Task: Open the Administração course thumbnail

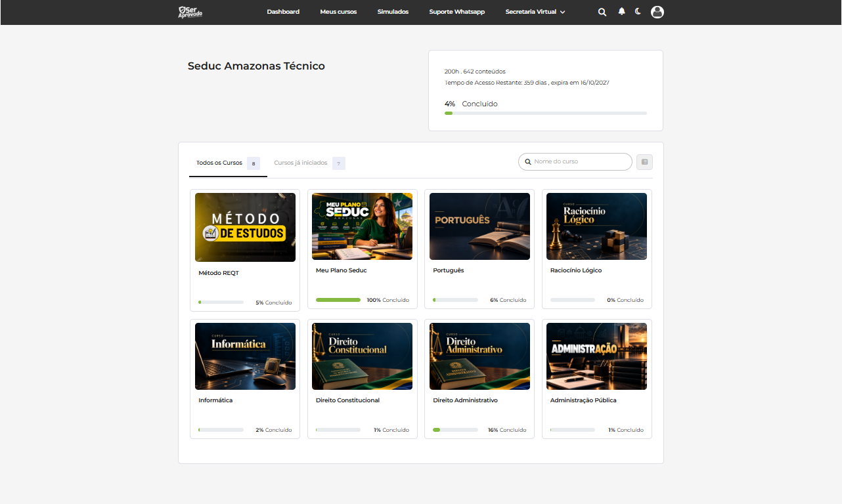Action: (596, 356)
